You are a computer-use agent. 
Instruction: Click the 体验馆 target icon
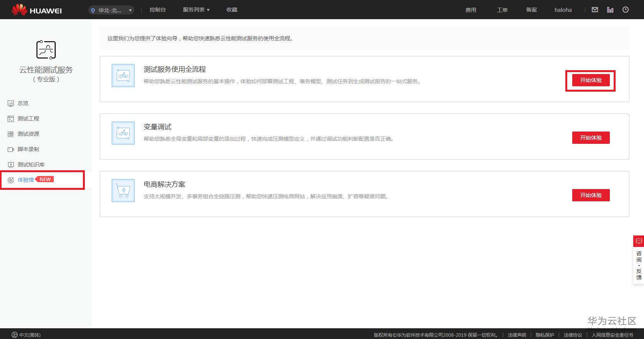tap(11, 180)
